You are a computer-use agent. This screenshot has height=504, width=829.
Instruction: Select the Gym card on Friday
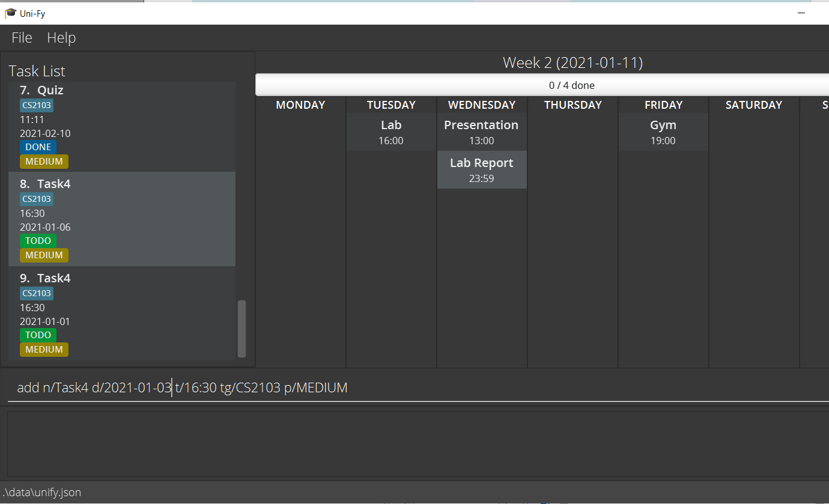(x=663, y=132)
